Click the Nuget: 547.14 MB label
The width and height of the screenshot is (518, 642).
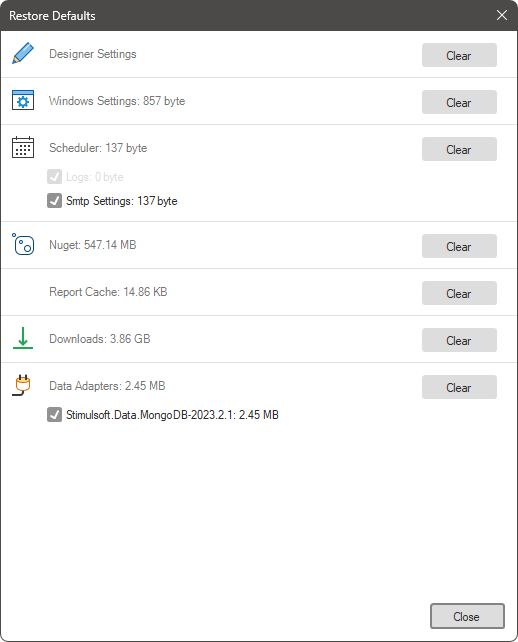(93, 245)
